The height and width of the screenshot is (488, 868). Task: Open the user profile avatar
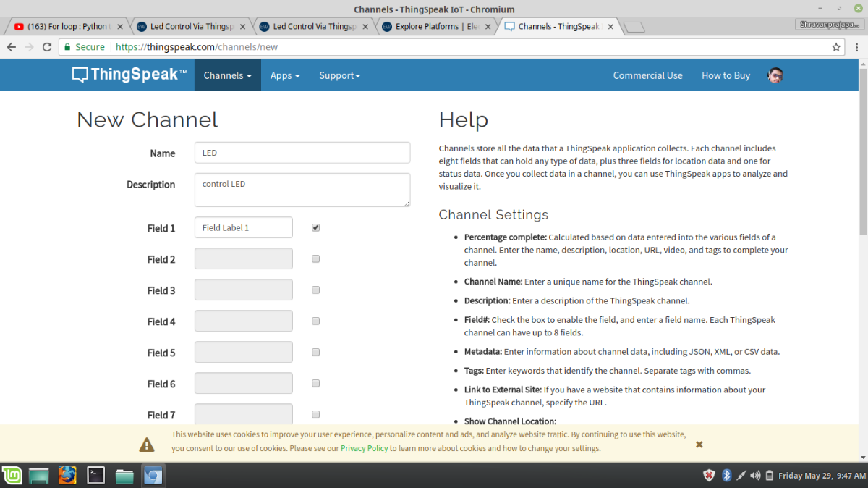[775, 75]
